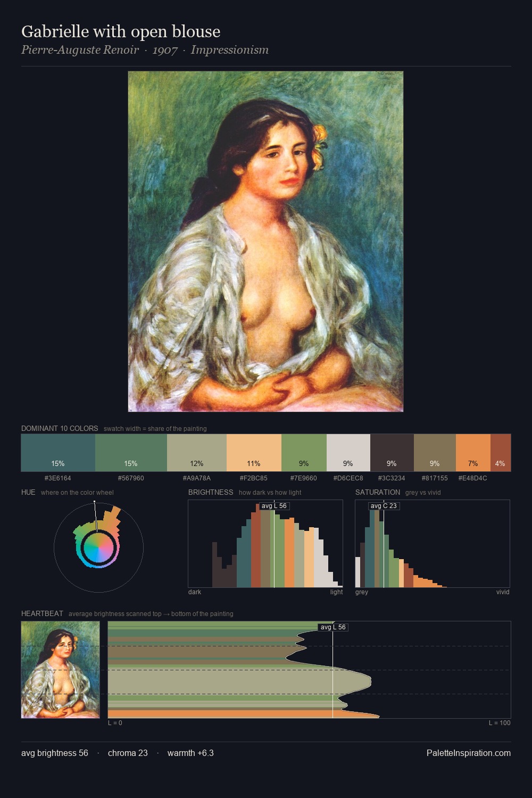Click the 'HEARTBEAT' section heading
Screen dimensions: 532x798
click(x=42, y=613)
